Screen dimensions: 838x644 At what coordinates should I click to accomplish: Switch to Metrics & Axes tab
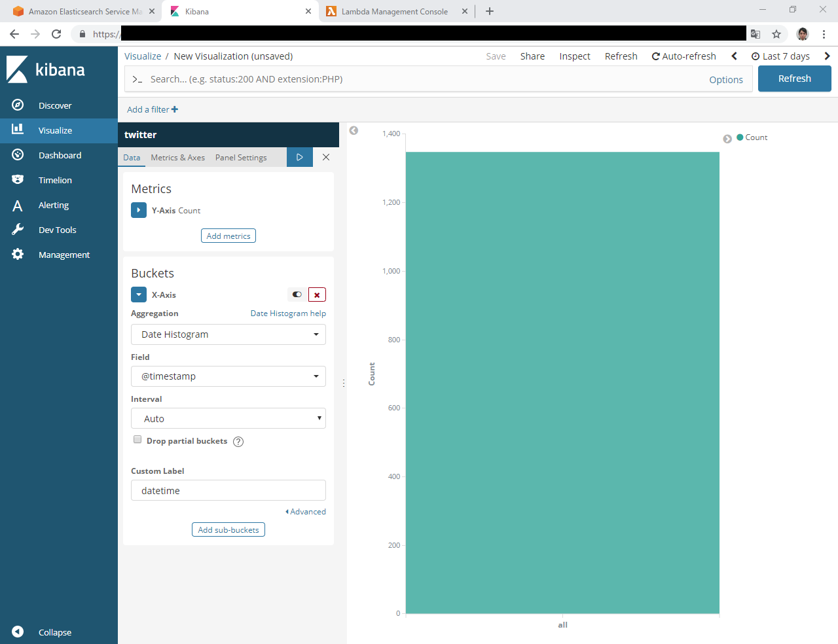pyautogui.click(x=177, y=158)
